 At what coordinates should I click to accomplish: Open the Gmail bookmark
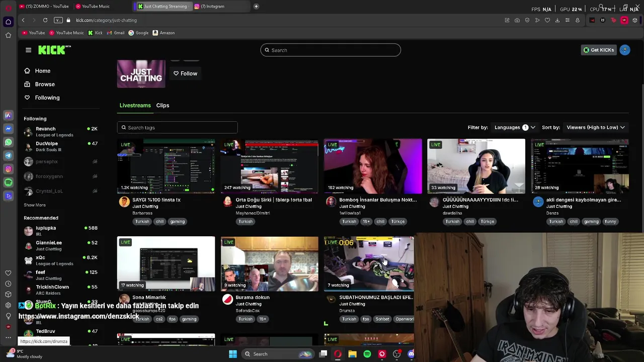(x=115, y=33)
